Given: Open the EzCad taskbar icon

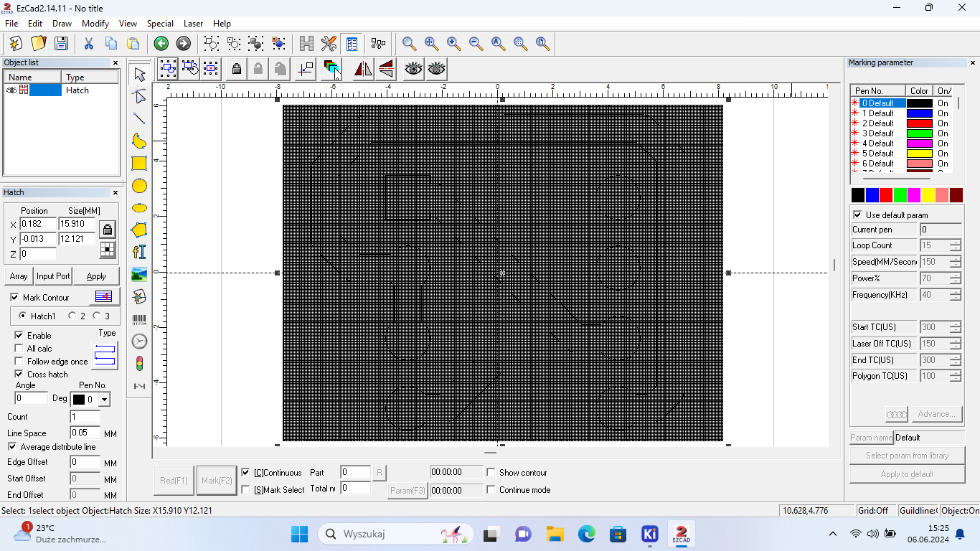Looking at the screenshot, I should tap(680, 534).
